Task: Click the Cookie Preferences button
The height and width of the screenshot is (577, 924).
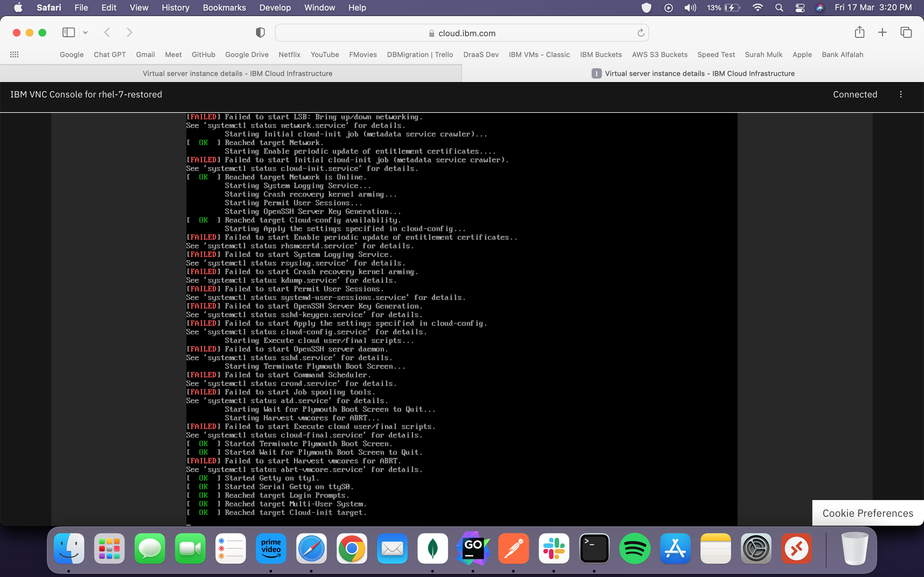Action: [x=868, y=513]
